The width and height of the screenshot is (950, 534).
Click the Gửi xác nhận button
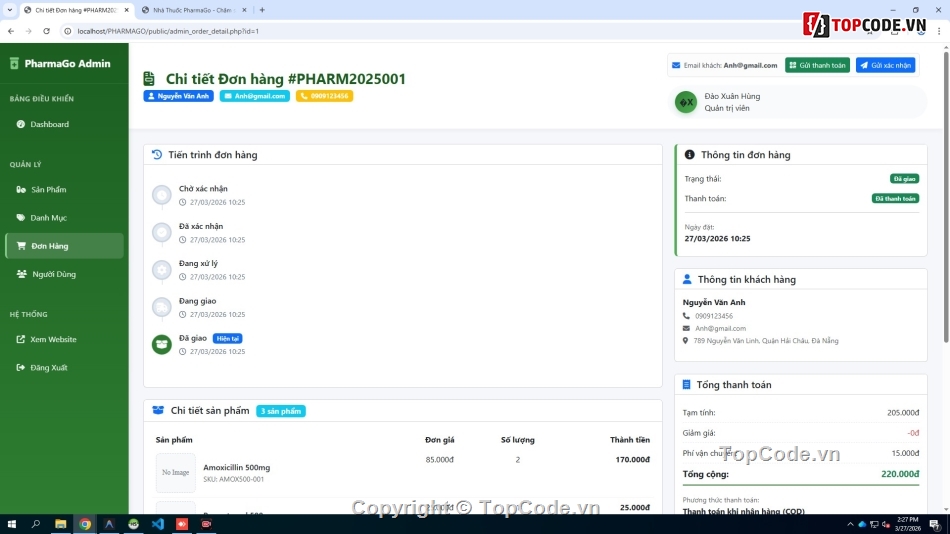tap(885, 65)
